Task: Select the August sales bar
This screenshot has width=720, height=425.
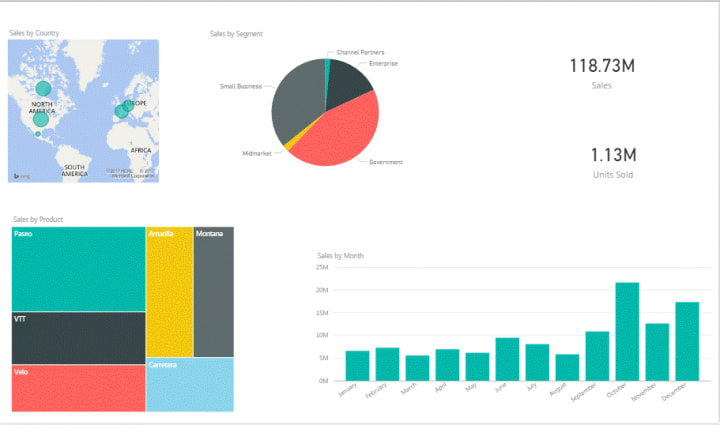Action: point(567,368)
